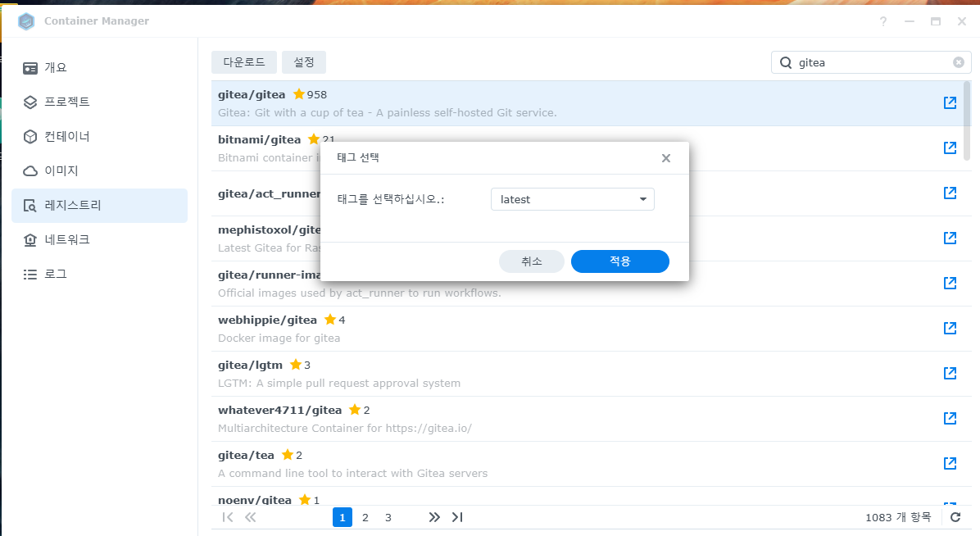This screenshot has height=536, width=980.
Task: Click the registry search input field
Action: tap(869, 62)
